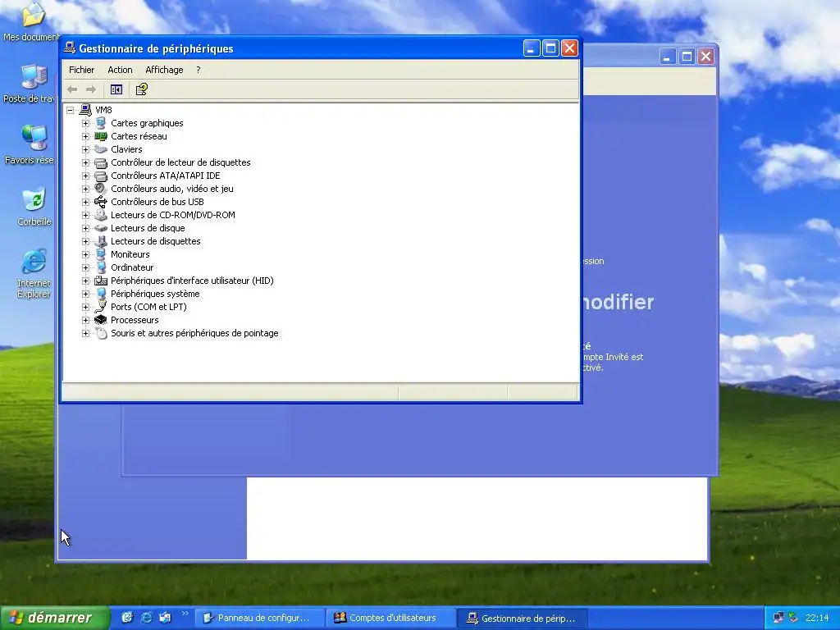840x630 pixels.
Task: Select the Périphériques système label
Action: 155,294
